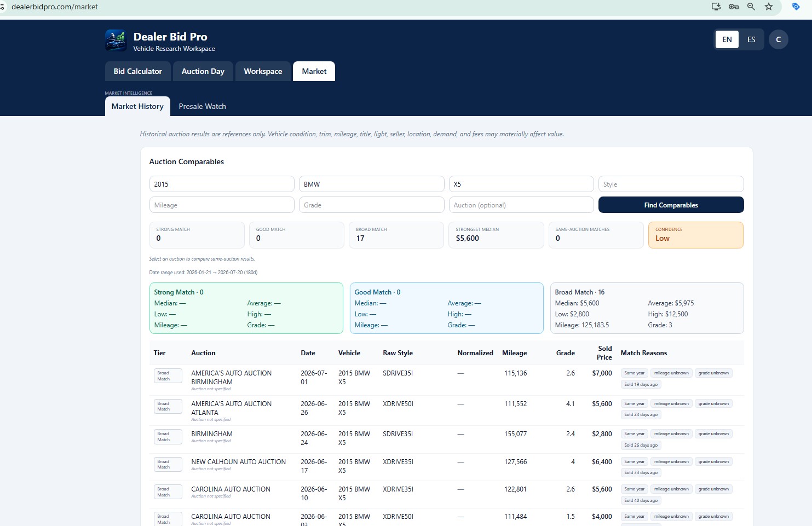Click the Dealer Bid Pro logo icon
The height and width of the screenshot is (526, 812).
[x=116, y=41]
